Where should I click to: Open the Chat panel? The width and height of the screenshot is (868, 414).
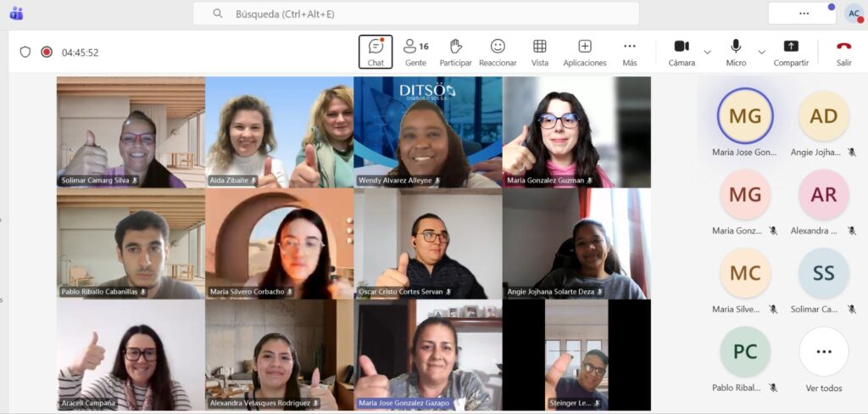coord(376,52)
